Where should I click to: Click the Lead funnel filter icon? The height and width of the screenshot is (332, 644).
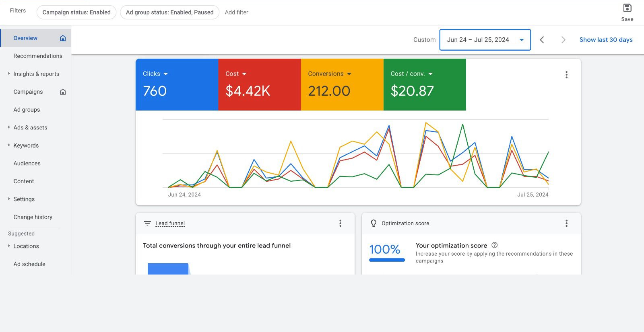pyautogui.click(x=147, y=223)
